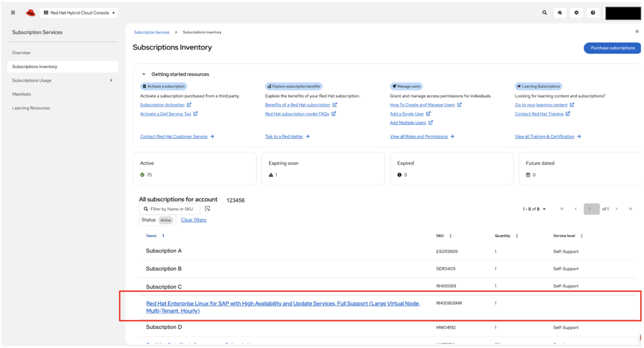Image resolution: width=644 pixels, height=348 pixels.
Task: Select the Expiring soon card
Action: tap(323, 169)
